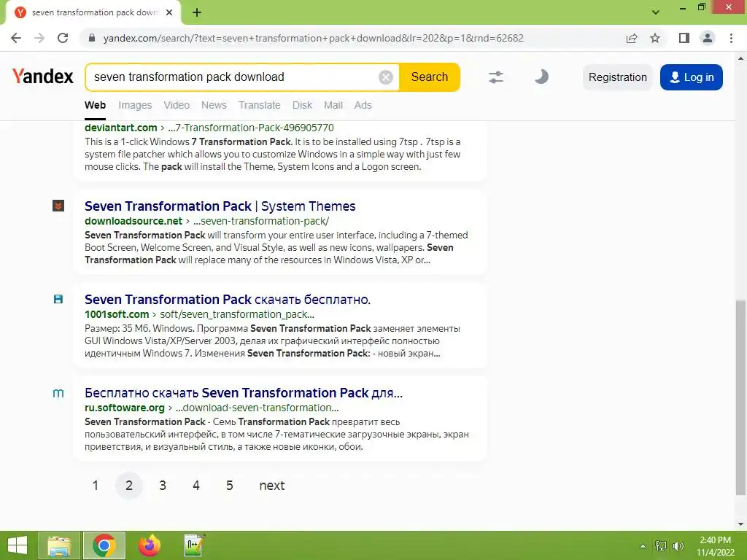747x560 pixels.
Task: Click the Chrome taskbar icon
Action: (x=104, y=545)
